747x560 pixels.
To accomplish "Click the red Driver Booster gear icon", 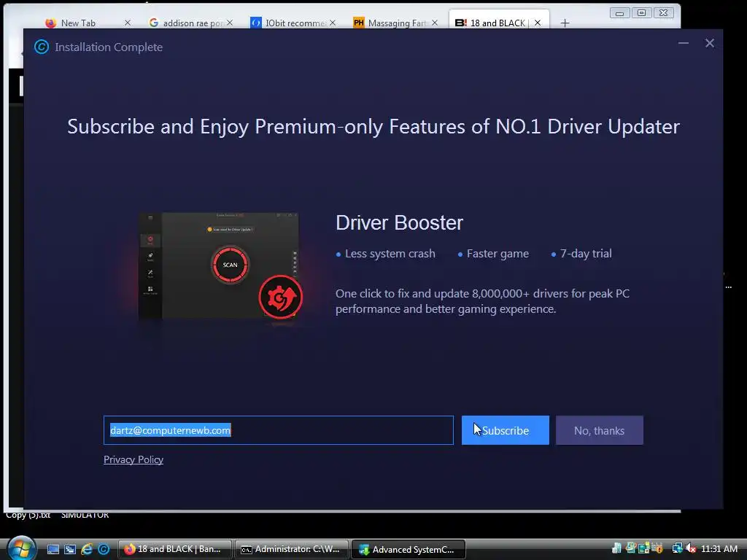I will click(281, 297).
